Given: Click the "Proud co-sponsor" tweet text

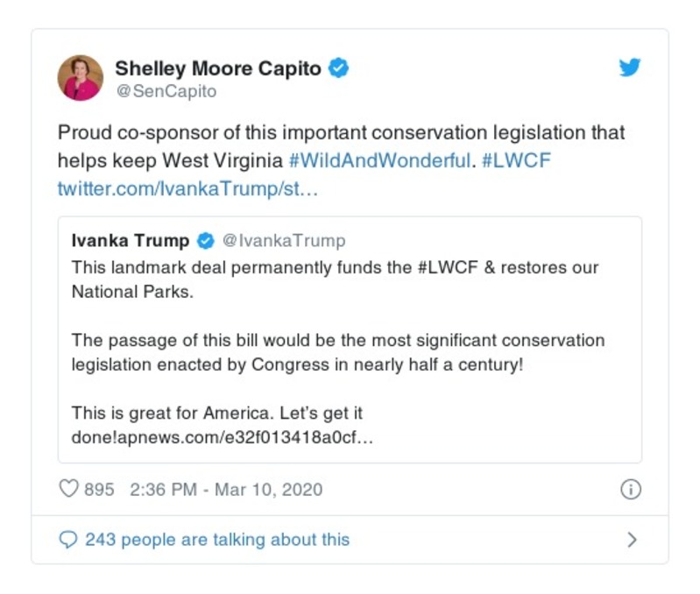Looking at the screenshot, I should pos(341,133).
